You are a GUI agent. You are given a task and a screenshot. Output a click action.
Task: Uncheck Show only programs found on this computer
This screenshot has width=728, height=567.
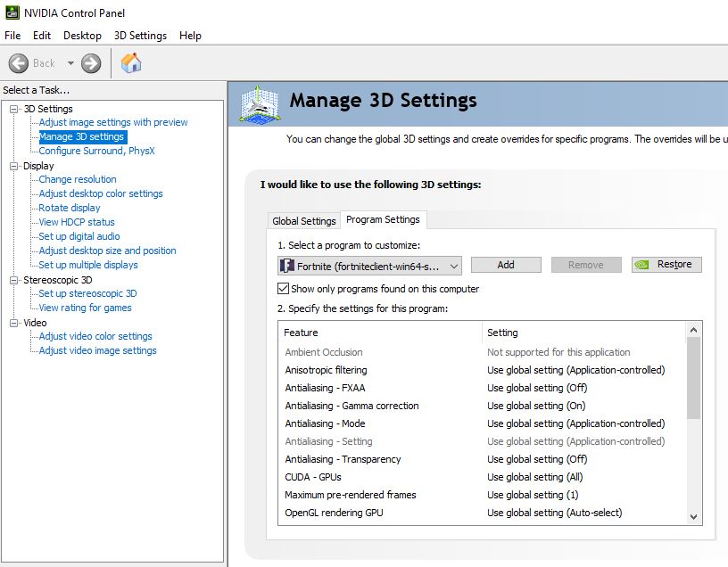tap(283, 287)
